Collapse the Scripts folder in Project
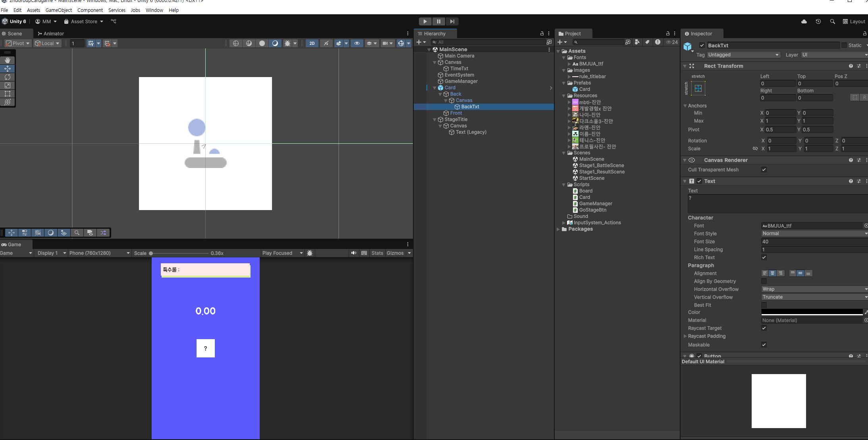Viewport: 868px width, 440px height. tap(564, 185)
